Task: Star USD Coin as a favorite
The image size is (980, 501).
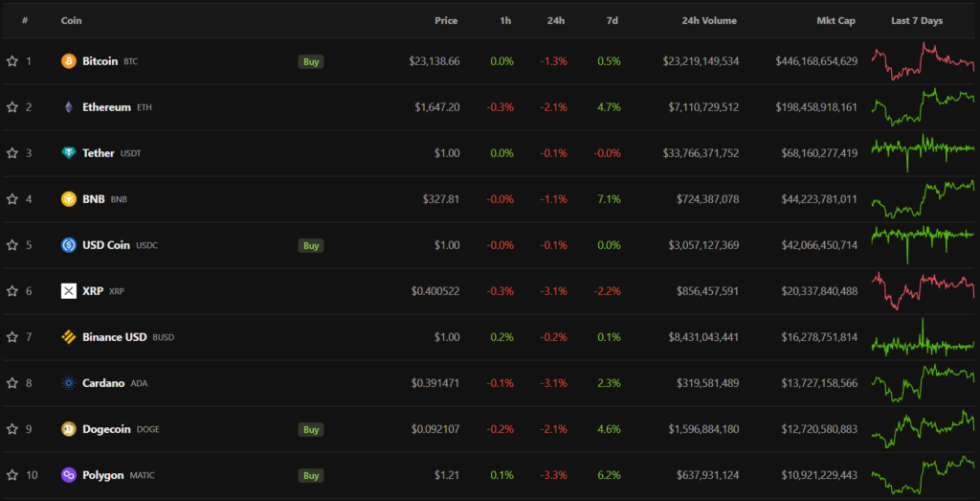Action: point(12,245)
